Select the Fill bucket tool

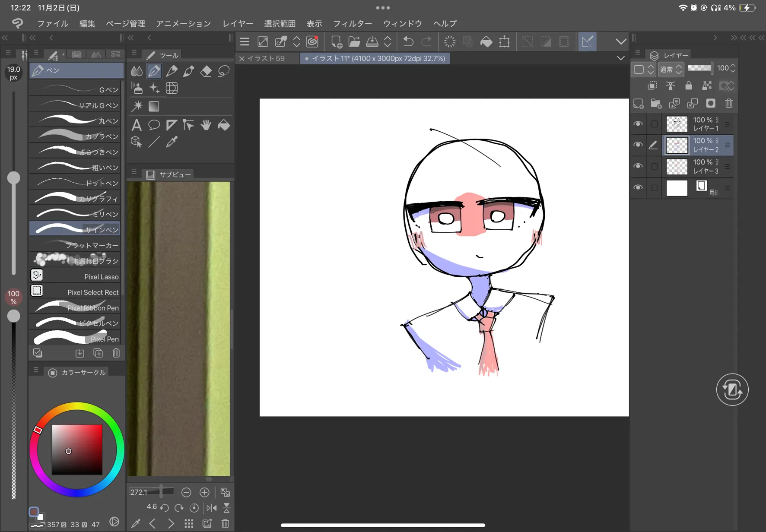coord(223,125)
